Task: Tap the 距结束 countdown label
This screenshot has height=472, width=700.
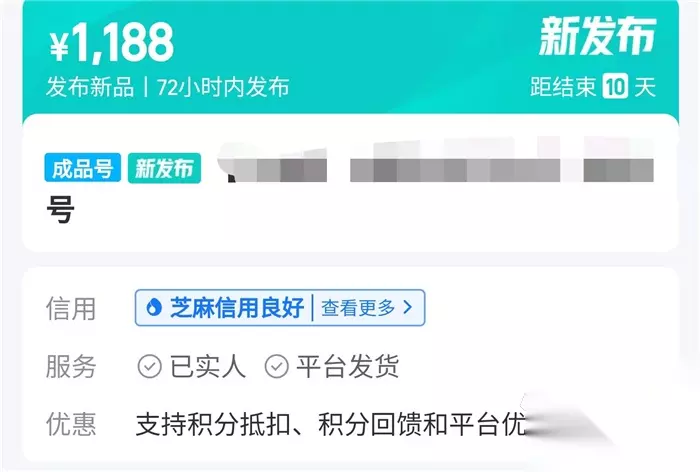Action: [563, 87]
